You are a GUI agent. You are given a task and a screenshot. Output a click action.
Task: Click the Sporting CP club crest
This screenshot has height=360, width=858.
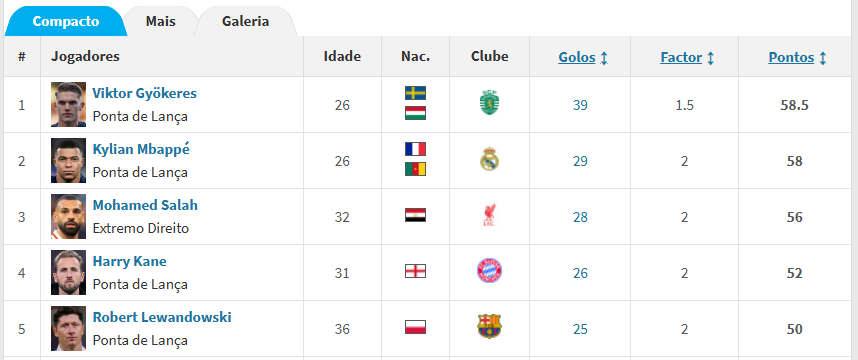tap(489, 104)
